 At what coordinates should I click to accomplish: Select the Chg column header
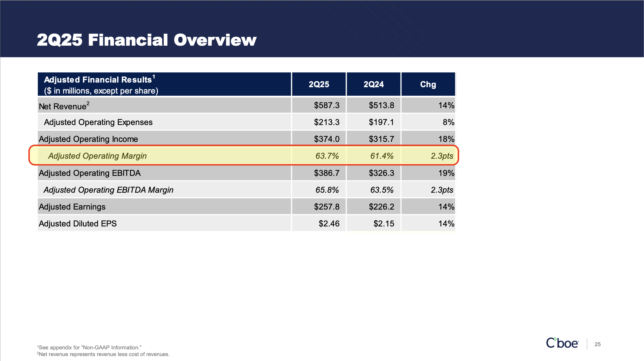coord(428,84)
